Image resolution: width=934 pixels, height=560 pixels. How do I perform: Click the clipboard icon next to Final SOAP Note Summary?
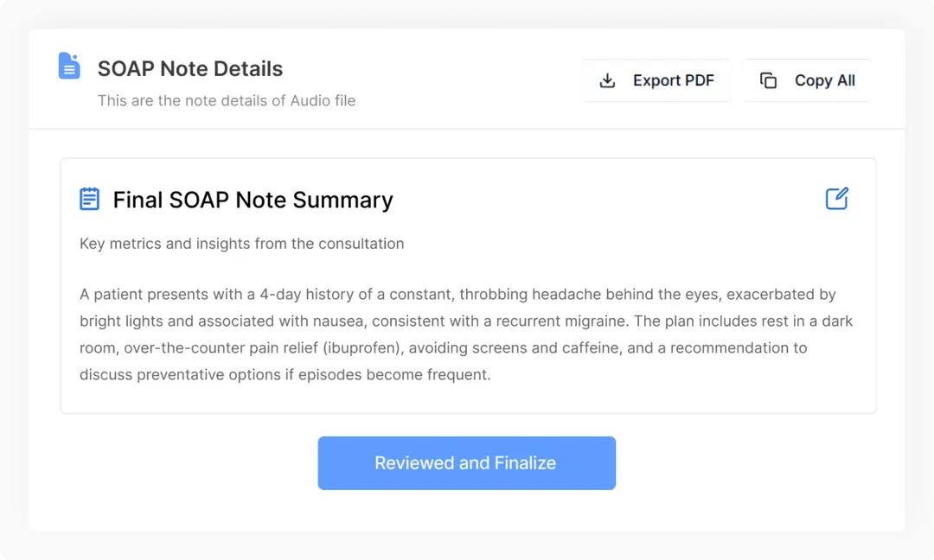pos(89,199)
